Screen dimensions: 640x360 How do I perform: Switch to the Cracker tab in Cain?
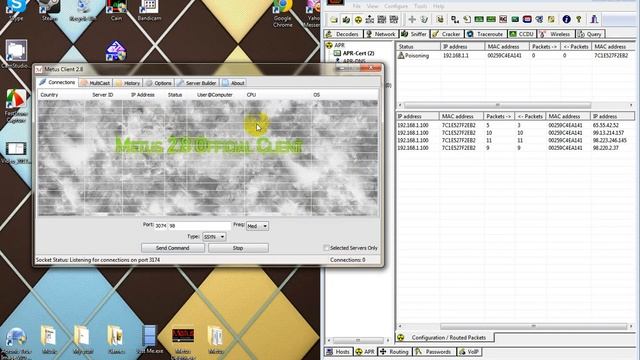click(447, 34)
